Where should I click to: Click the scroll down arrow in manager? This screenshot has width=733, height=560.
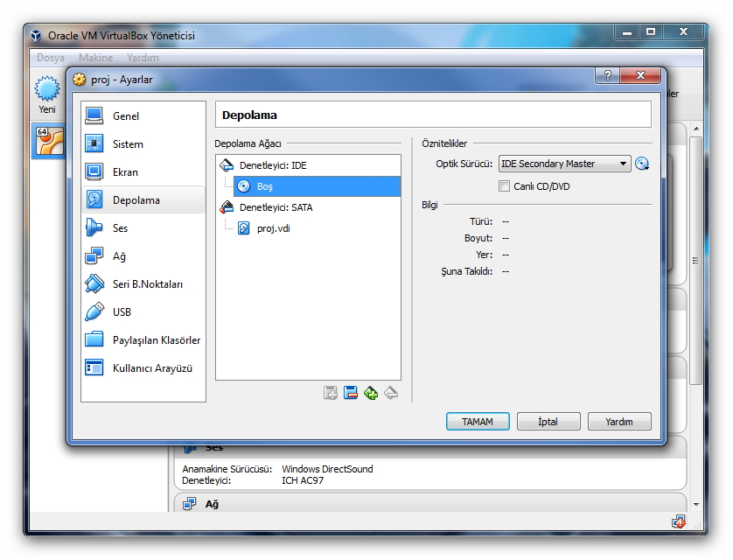[696, 504]
